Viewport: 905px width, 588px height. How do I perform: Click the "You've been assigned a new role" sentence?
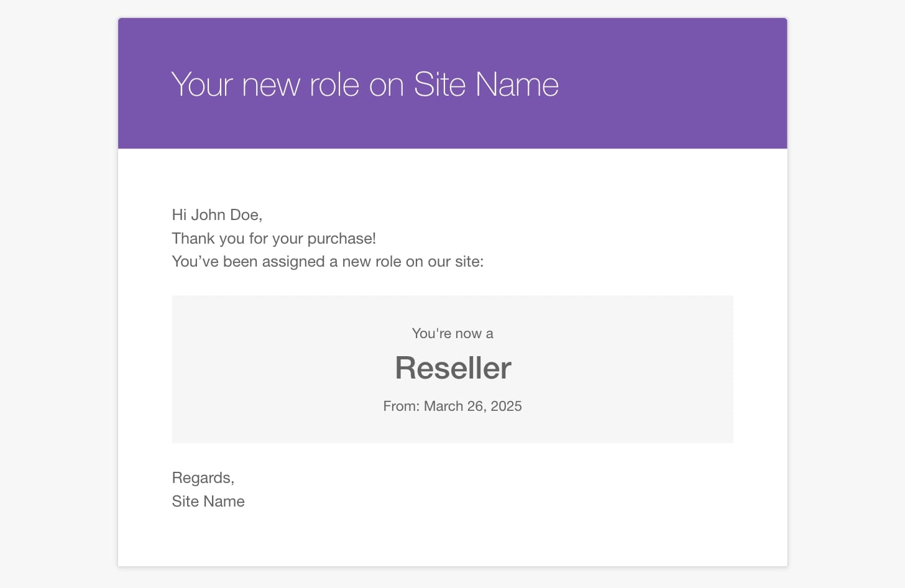click(x=328, y=262)
